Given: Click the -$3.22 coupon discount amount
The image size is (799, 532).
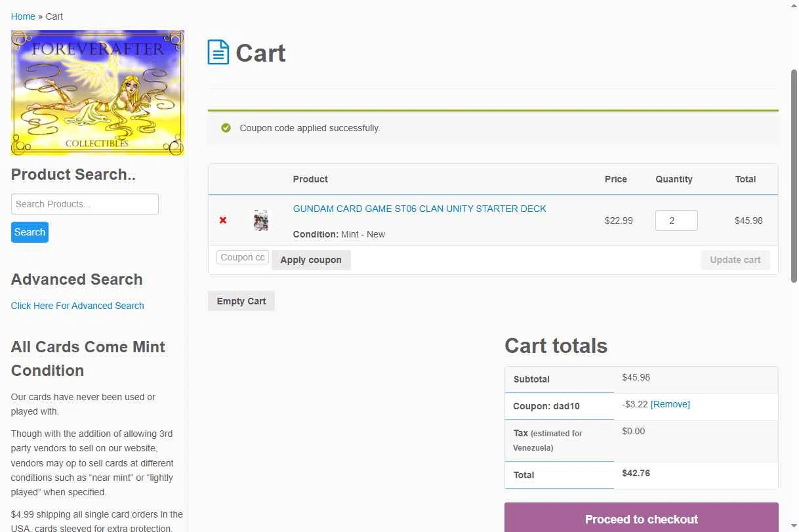Looking at the screenshot, I should 635,404.
